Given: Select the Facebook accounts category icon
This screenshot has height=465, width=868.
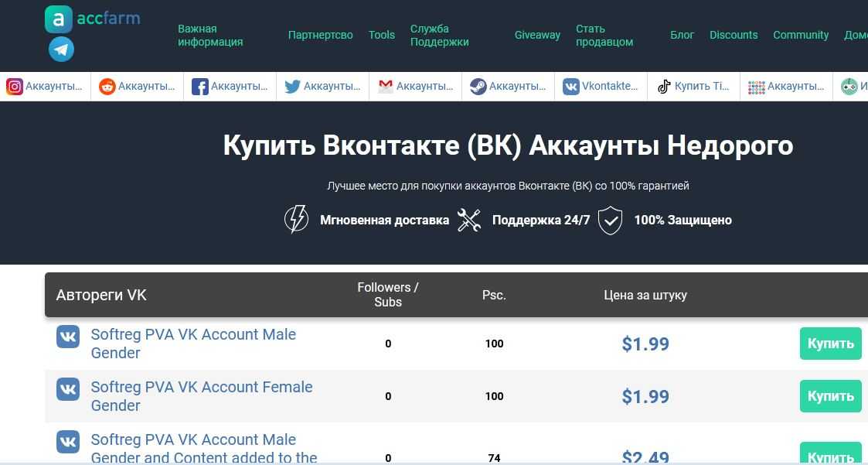Looking at the screenshot, I should point(200,87).
